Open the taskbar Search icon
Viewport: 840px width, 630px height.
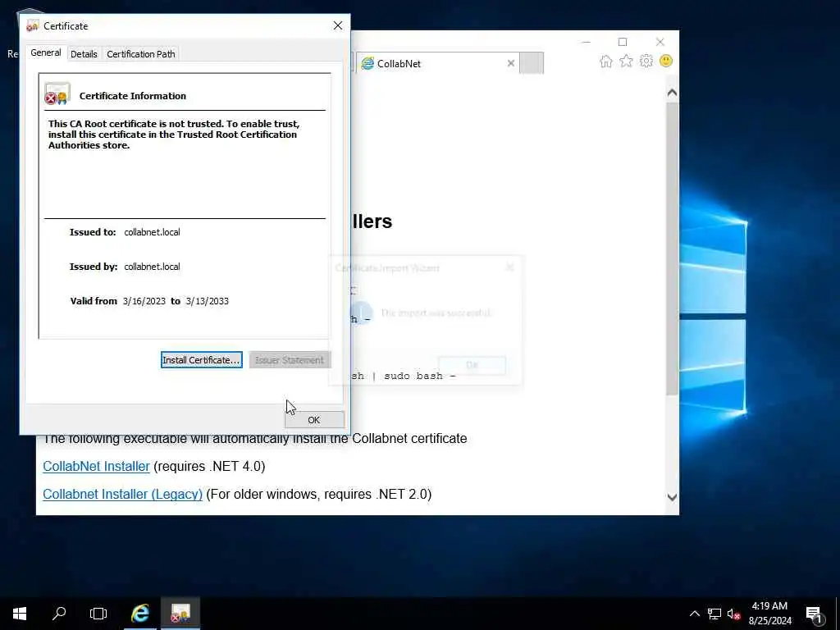59,614
